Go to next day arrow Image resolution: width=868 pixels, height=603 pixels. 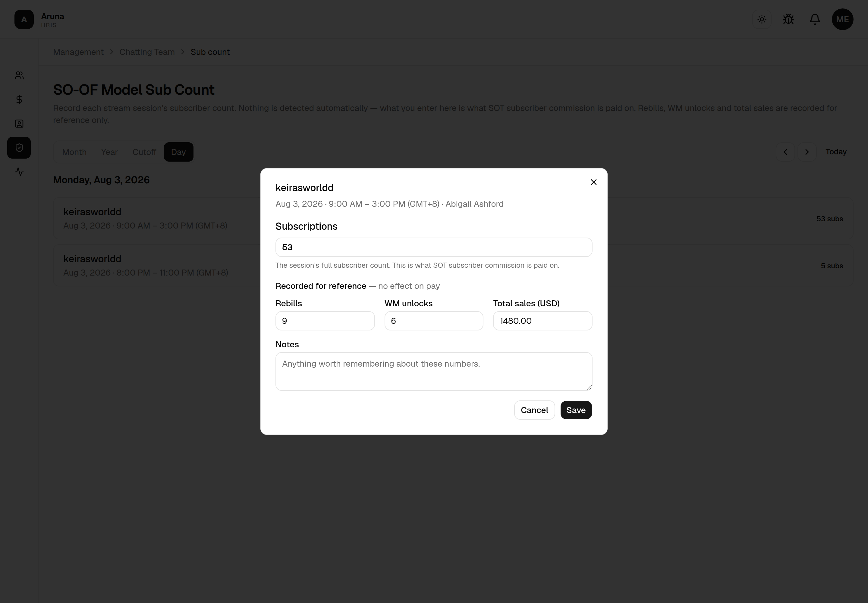click(807, 152)
